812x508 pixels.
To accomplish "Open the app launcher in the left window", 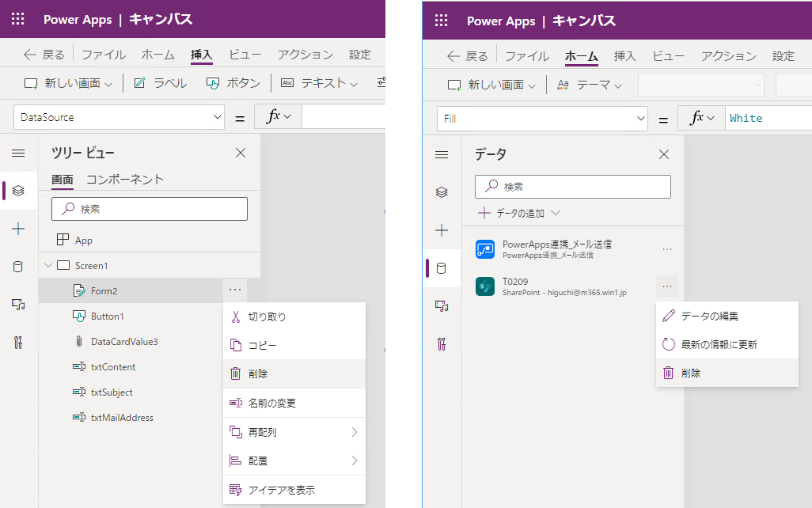I will tap(18, 19).
